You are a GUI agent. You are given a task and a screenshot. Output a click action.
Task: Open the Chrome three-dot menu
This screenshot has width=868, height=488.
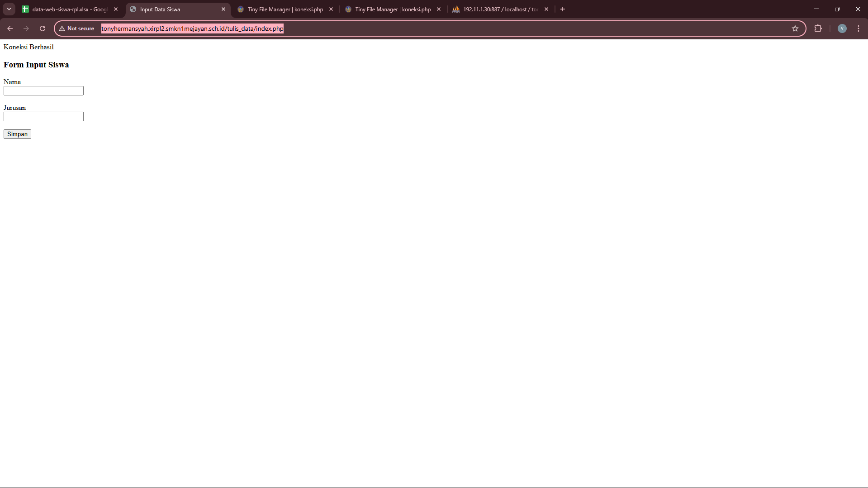[859, 28]
